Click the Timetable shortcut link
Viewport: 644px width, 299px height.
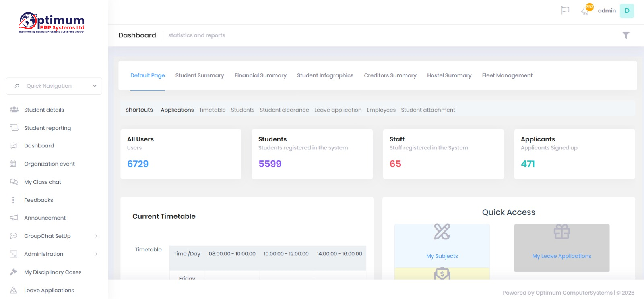pos(212,110)
